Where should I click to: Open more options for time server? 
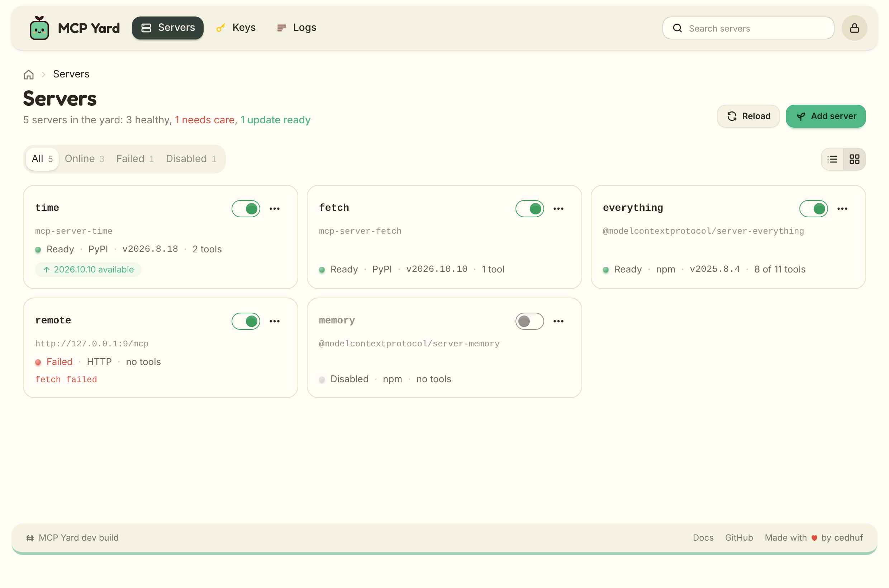pos(275,209)
